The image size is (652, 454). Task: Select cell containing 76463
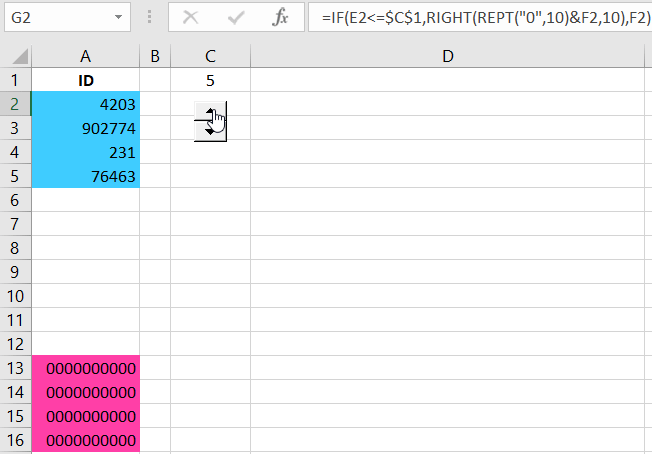click(x=86, y=176)
